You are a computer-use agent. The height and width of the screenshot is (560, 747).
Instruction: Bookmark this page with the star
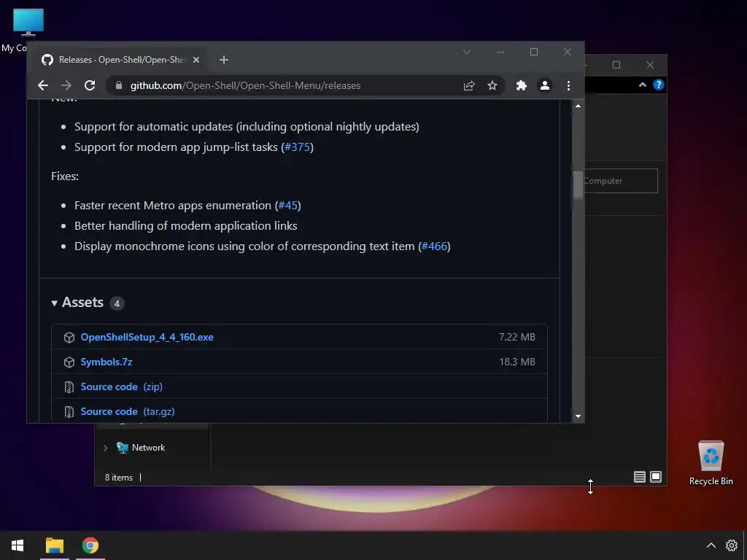click(x=492, y=86)
